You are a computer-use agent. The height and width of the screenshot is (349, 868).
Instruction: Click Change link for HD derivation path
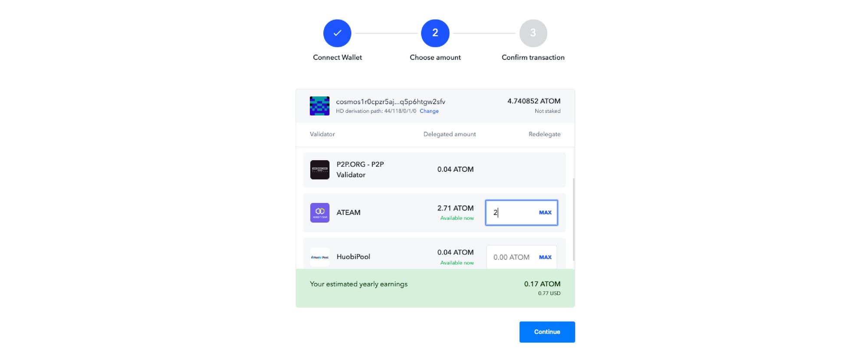(429, 111)
